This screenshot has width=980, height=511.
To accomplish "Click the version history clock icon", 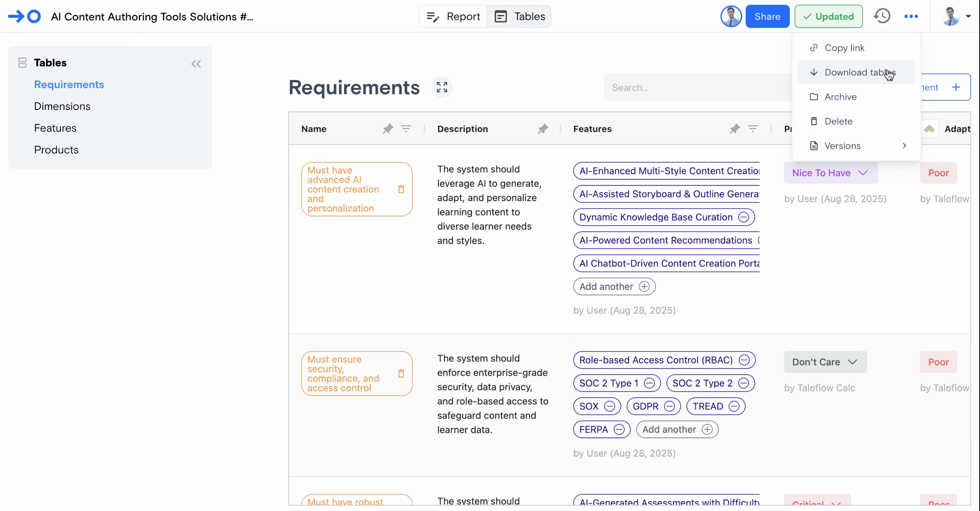I will 882,16.
